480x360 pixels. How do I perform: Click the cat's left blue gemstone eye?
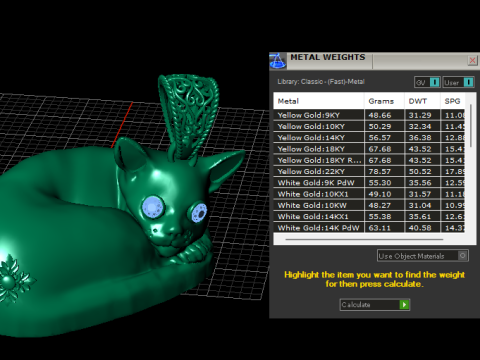(x=153, y=207)
